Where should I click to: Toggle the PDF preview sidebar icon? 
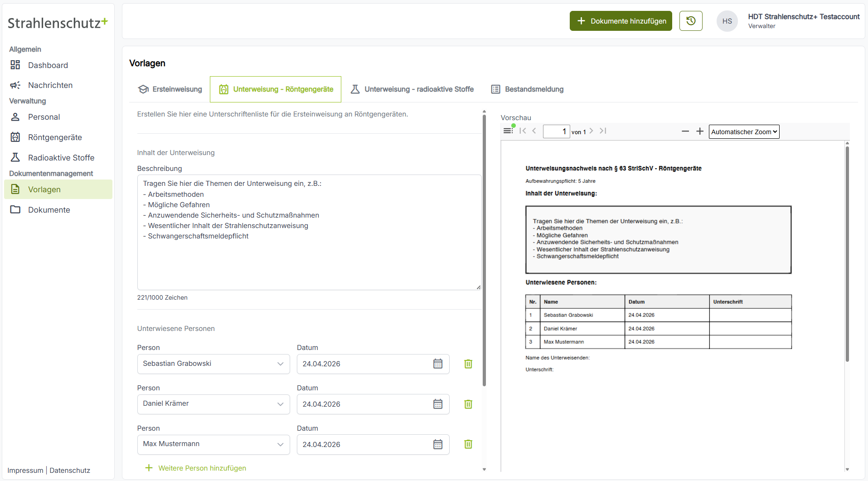(508, 131)
